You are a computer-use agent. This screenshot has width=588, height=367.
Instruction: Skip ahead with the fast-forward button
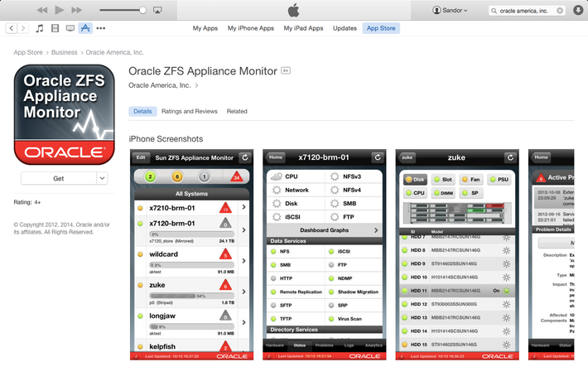coord(77,10)
